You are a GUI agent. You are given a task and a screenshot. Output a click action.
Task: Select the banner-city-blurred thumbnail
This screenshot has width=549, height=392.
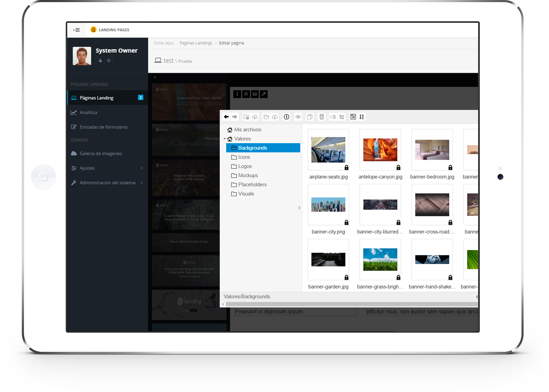pos(380,205)
